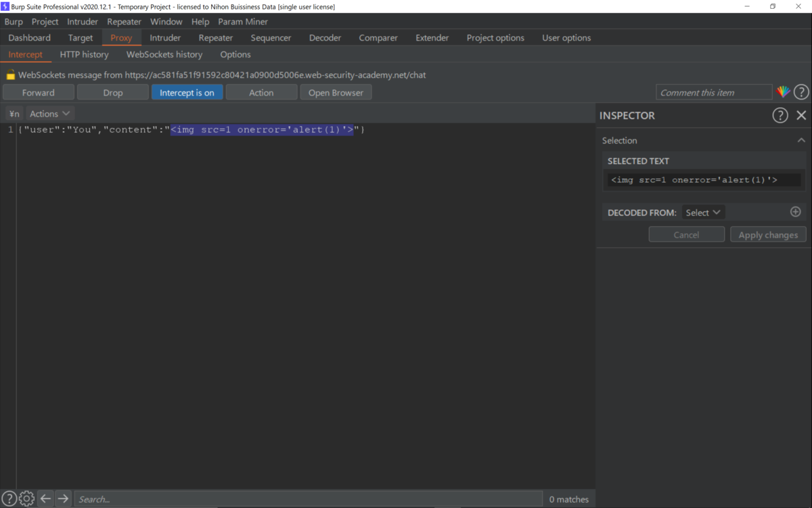Viewport: 812px width, 508px height.
Task: Open the HTTP history sub-tab
Action: pos(84,54)
